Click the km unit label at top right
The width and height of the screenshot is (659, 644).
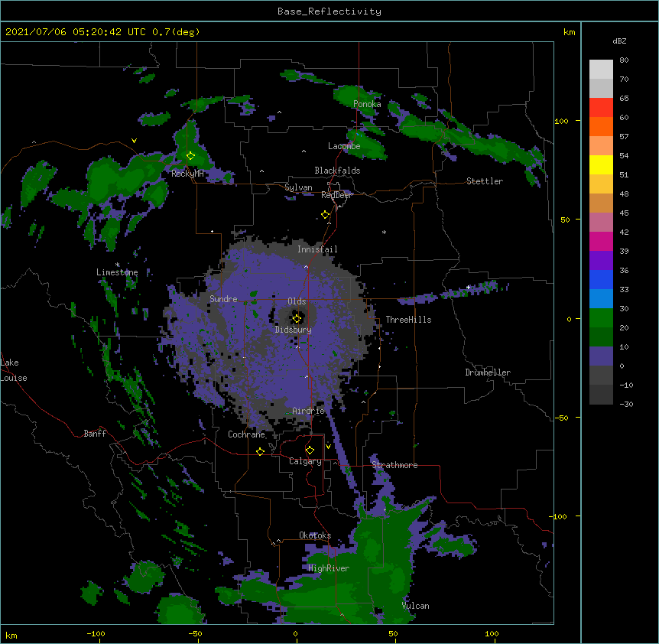pyautogui.click(x=569, y=32)
